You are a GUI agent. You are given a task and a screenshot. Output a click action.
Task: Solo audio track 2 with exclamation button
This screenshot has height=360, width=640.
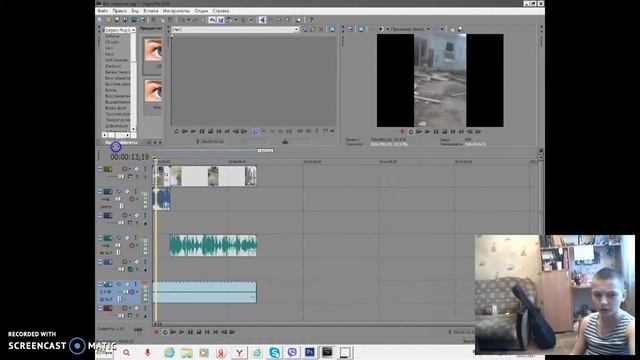136,191
